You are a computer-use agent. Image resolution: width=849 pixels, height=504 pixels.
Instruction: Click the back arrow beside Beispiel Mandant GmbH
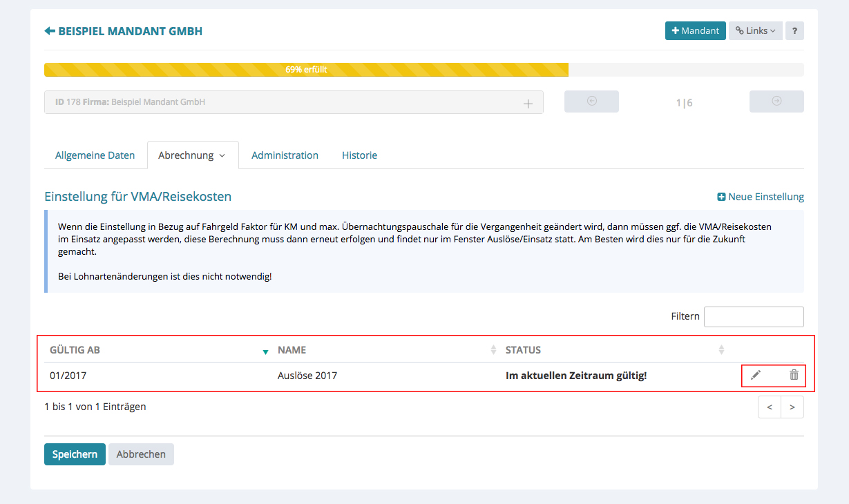pos(49,31)
